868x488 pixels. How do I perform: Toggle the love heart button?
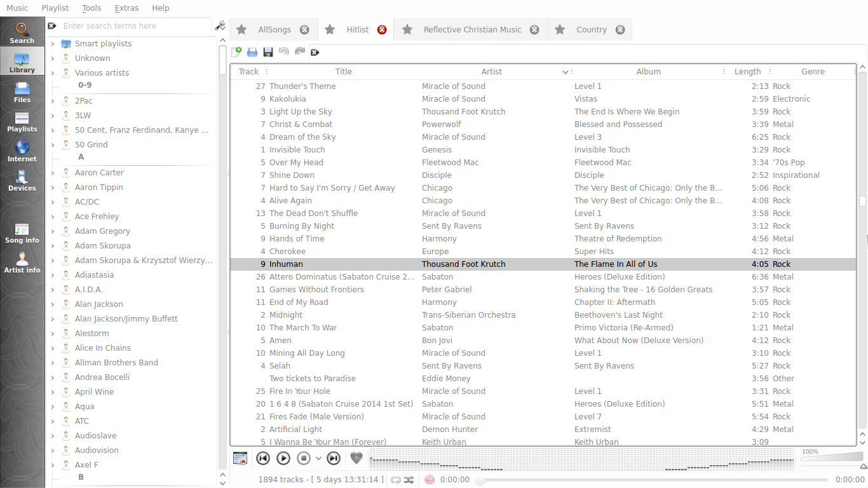click(356, 458)
